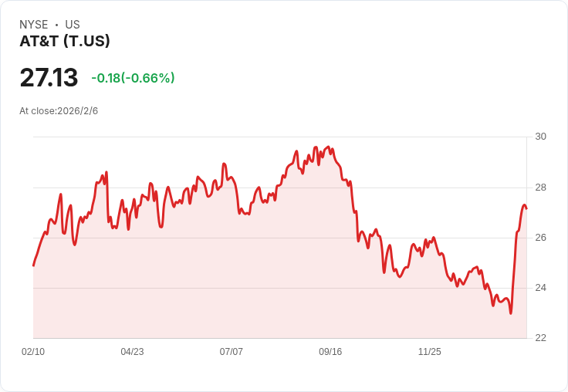The width and height of the screenshot is (568, 392).
Task: Select the 04/23 date on the x-axis
Action: (132, 352)
